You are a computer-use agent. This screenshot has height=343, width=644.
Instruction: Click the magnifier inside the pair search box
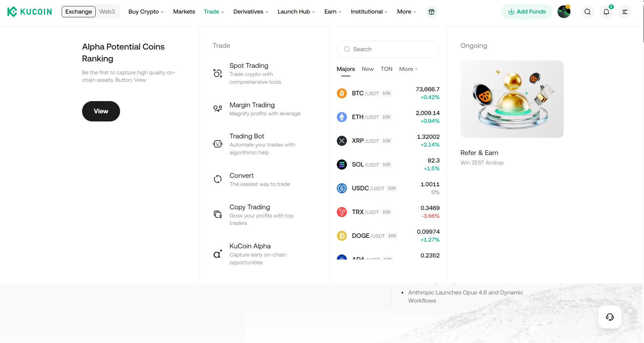coord(347,49)
